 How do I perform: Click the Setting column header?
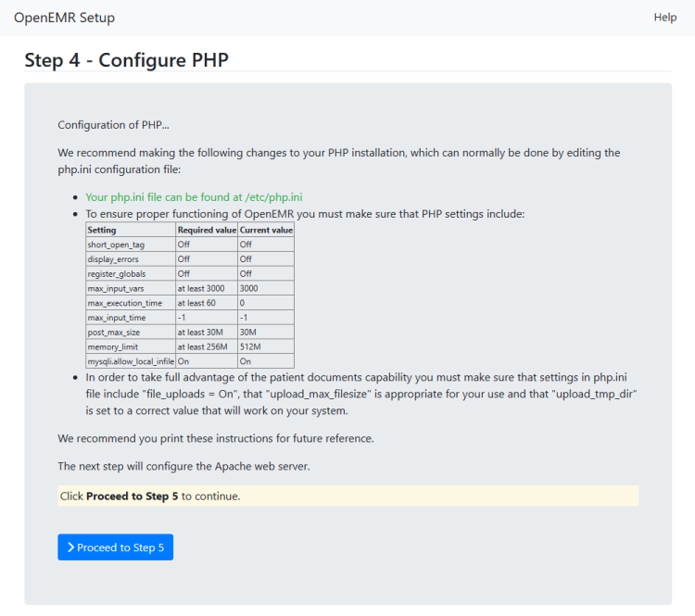(131, 230)
